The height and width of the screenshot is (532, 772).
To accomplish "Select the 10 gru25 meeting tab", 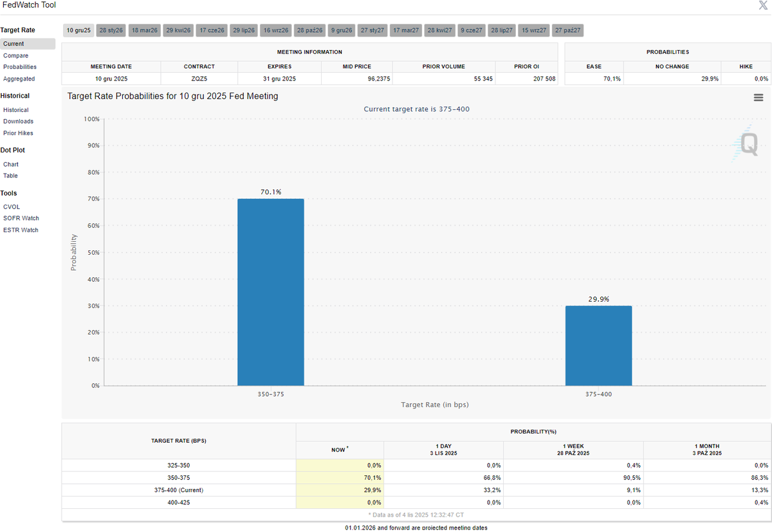I will pyautogui.click(x=79, y=30).
